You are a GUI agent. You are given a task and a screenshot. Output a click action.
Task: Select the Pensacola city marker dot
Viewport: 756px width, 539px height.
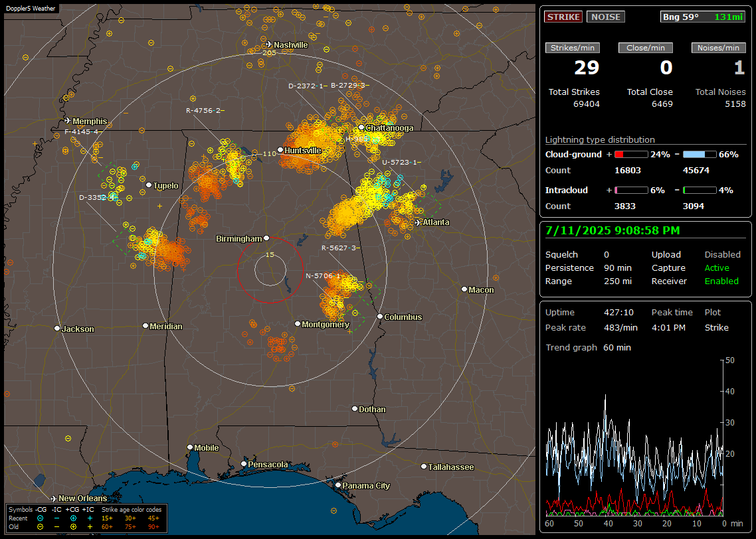pyautogui.click(x=244, y=464)
